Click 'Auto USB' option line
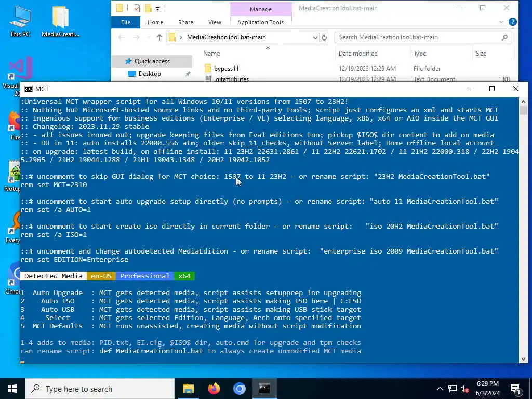 click(x=191, y=310)
